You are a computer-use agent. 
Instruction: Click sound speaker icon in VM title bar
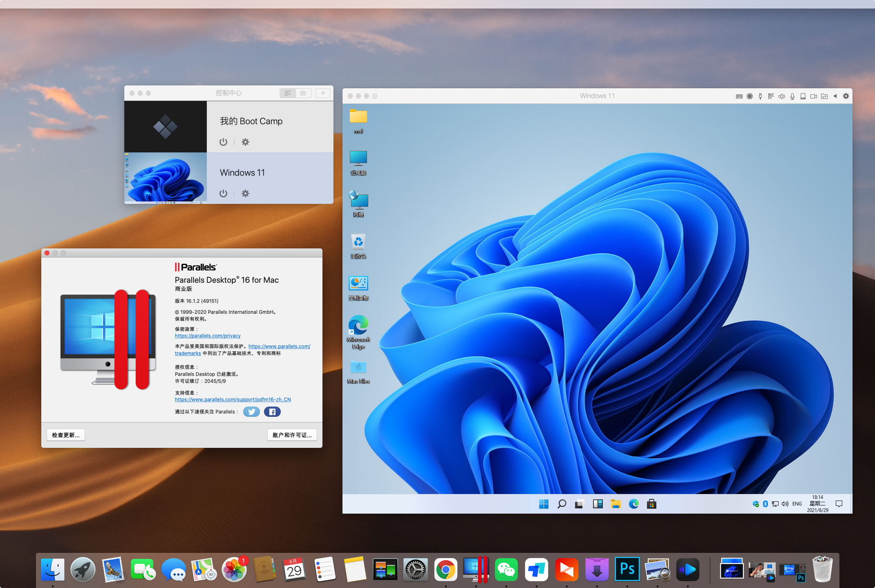click(781, 96)
